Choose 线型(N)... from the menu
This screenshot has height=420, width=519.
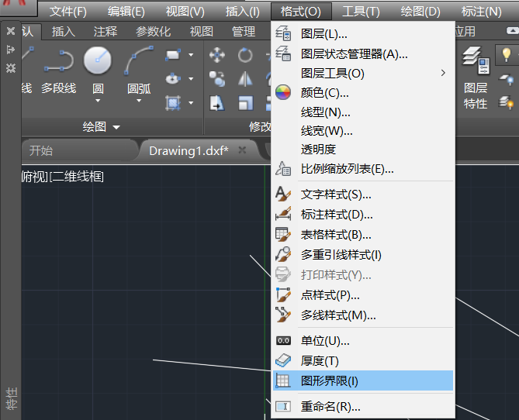(363, 112)
